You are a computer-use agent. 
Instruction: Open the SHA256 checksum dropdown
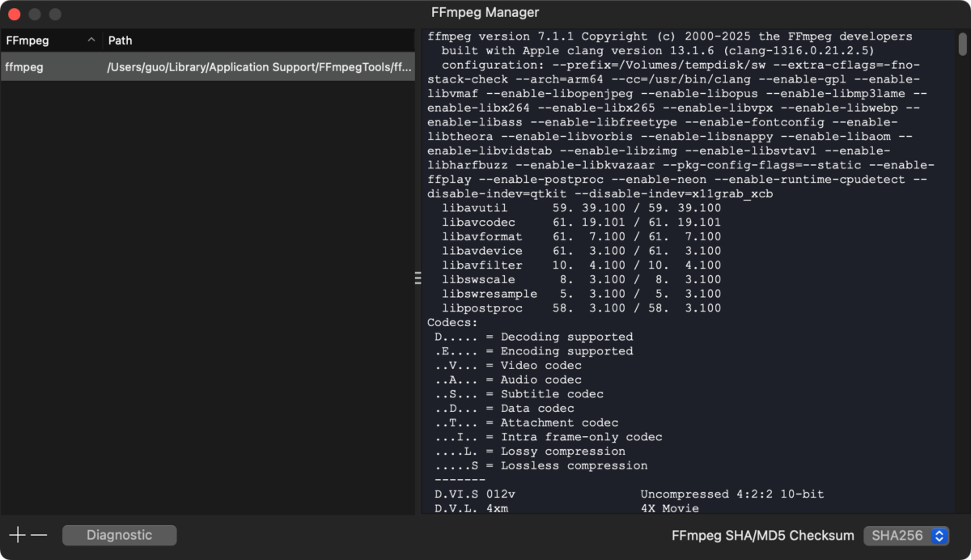click(x=906, y=536)
